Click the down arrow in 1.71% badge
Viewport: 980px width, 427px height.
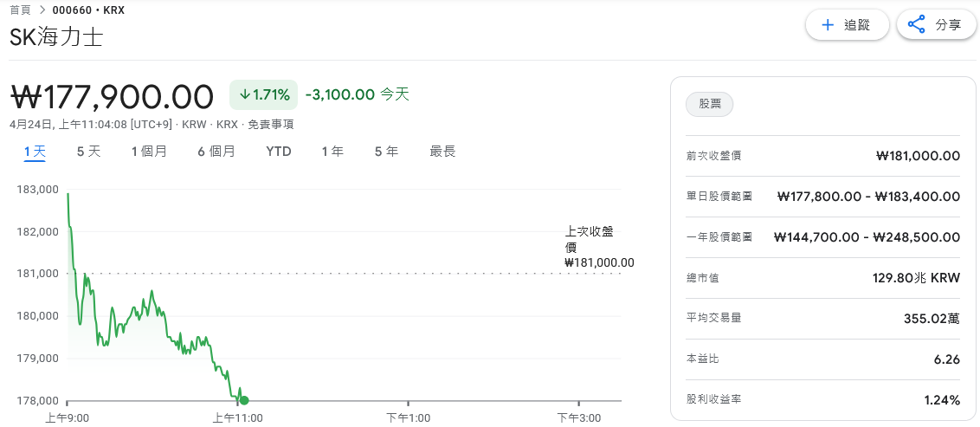(244, 95)
